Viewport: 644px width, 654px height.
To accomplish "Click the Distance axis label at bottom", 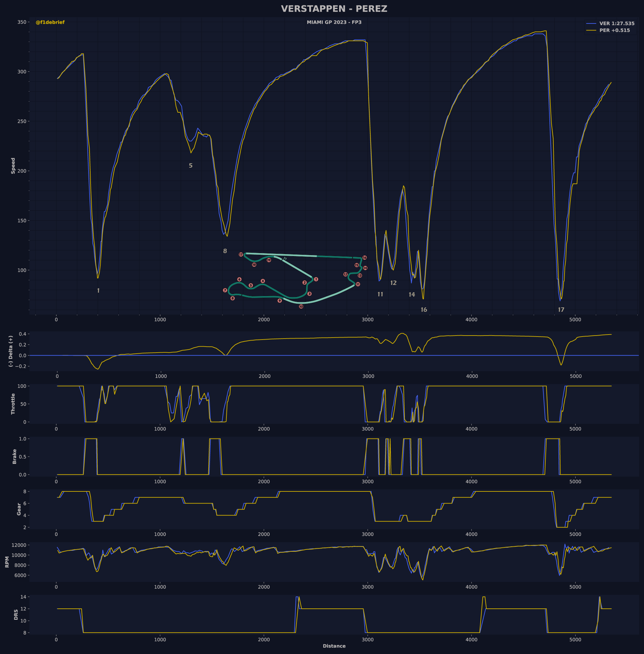I will [x=334, y=646].
